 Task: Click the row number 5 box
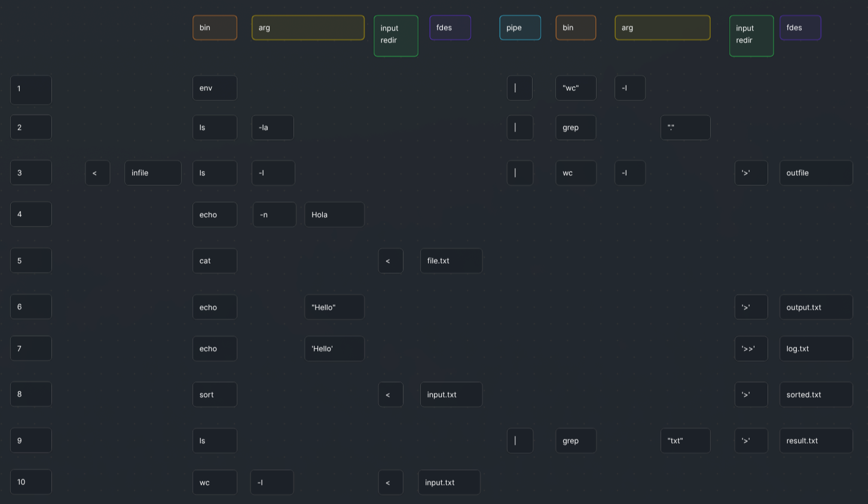[31, 261]
